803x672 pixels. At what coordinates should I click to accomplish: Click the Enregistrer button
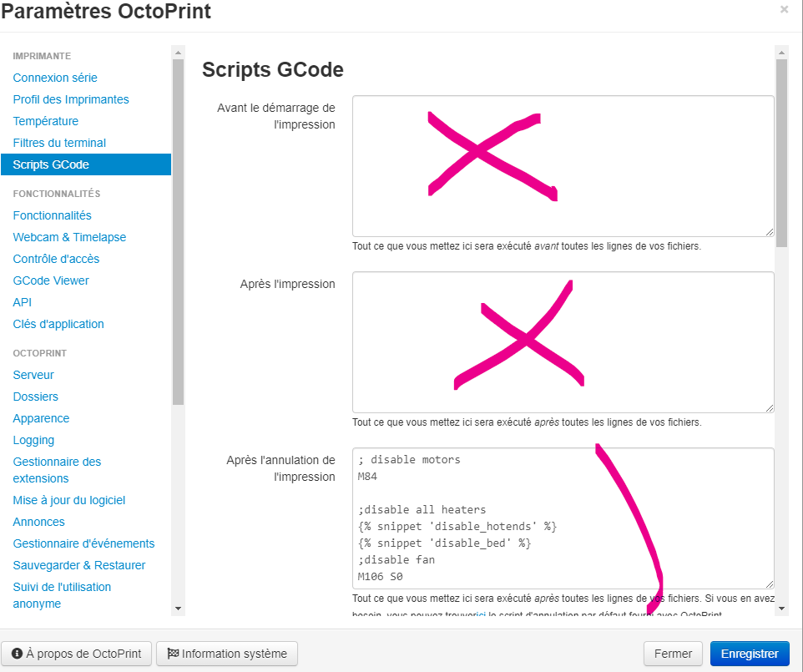pos(750,654)
